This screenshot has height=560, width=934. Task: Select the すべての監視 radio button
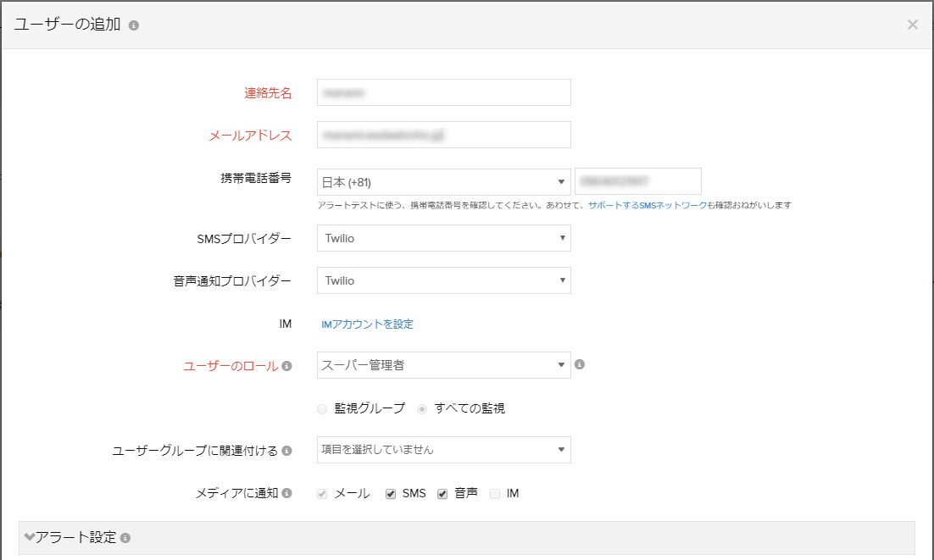[x=422, y=409]
